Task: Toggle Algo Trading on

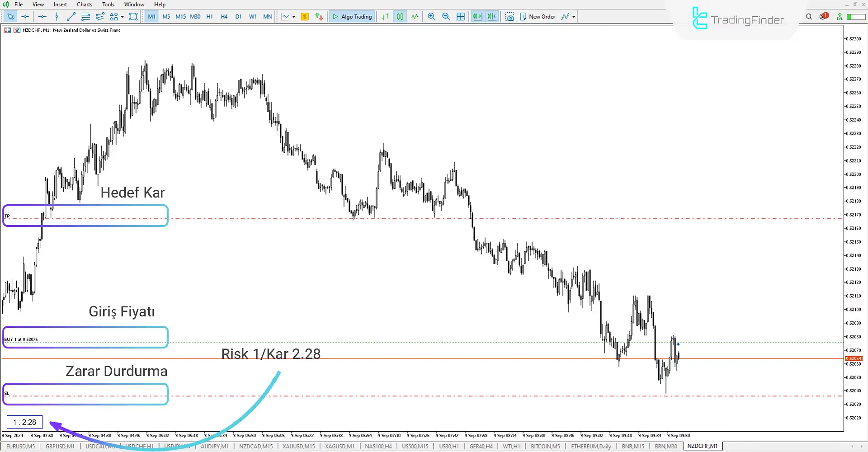Action: click(x=352, y=16)
